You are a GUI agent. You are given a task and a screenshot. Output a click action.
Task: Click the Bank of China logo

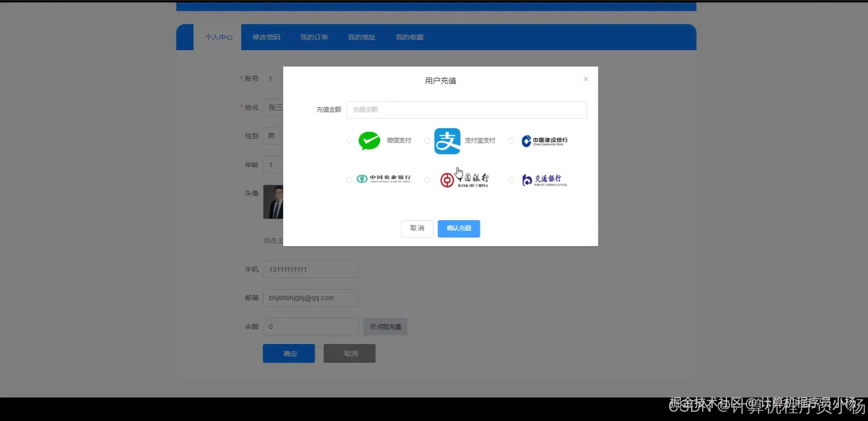pyautogui.click(x=465, y=180)
